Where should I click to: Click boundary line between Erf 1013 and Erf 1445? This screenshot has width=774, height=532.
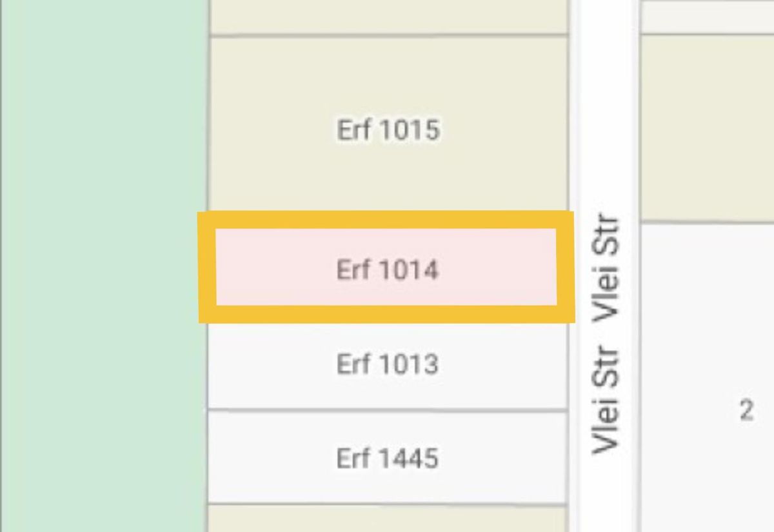(388, 410)
